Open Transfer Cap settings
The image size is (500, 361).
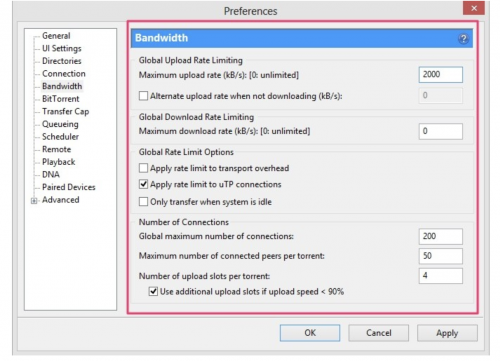click(x=65, y=111)
